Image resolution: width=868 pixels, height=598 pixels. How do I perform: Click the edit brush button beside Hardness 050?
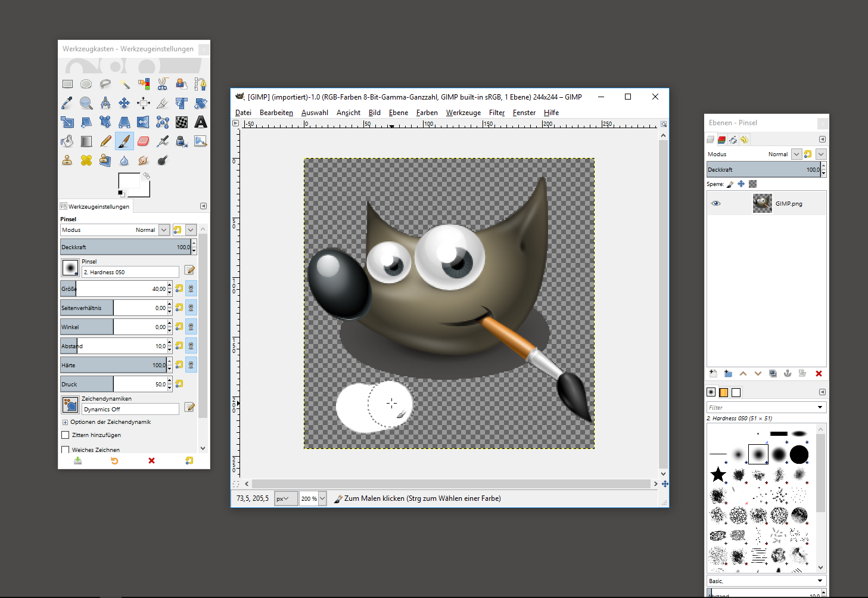(x=190, y=271)
